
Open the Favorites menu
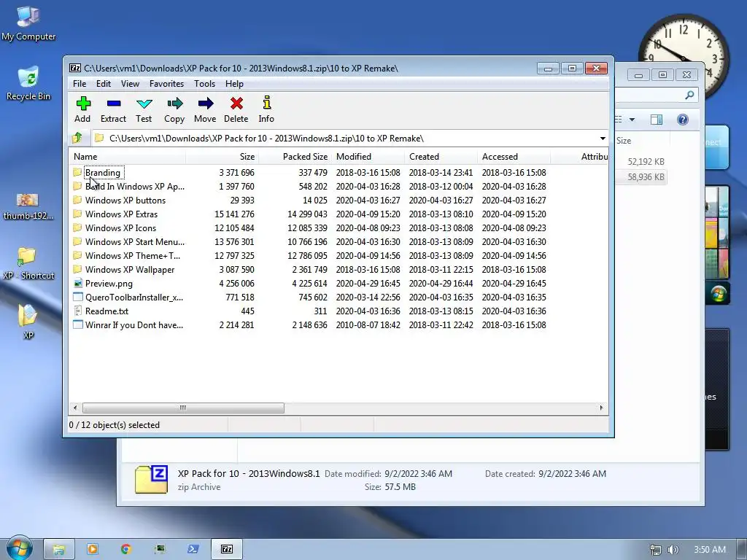167,84
